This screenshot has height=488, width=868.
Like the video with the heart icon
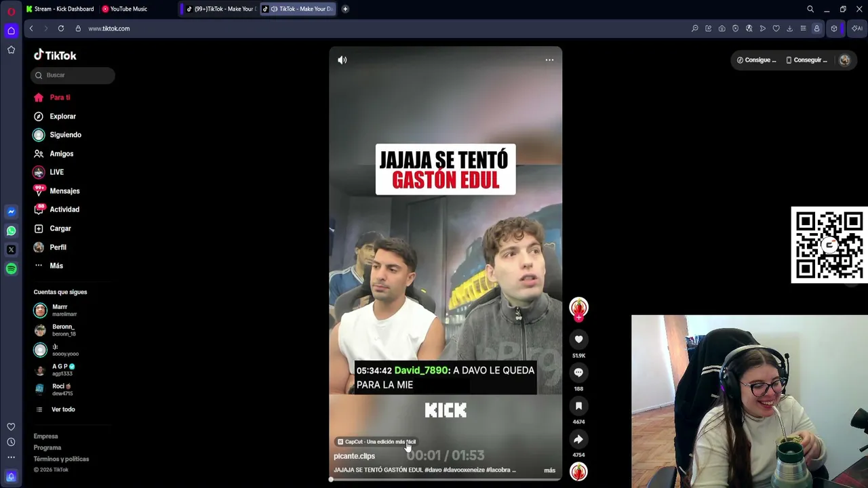point(578,339)
